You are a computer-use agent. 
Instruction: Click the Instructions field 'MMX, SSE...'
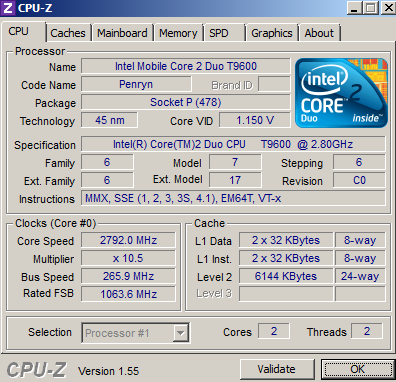tap(233, 198)
